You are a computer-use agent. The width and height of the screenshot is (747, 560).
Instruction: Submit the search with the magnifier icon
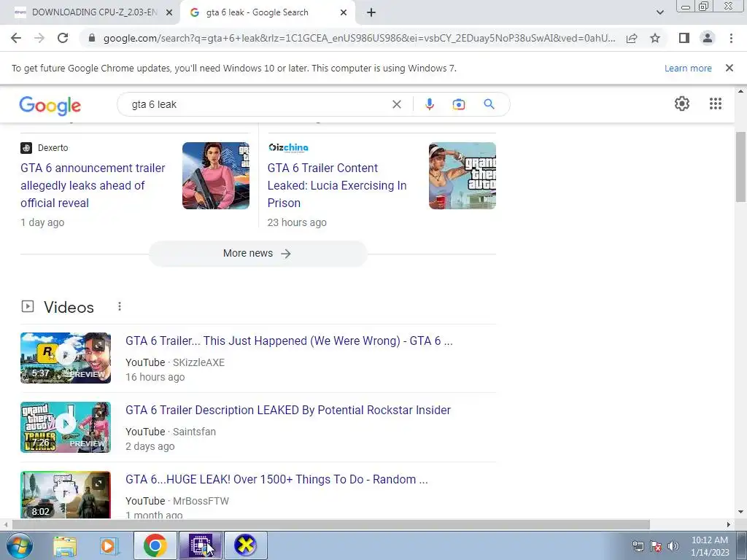(x=489, y=104)
